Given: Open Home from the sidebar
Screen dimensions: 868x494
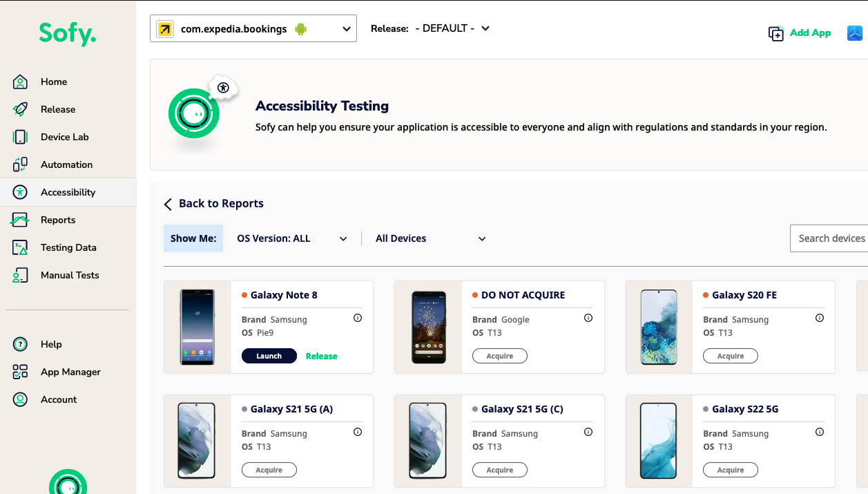Looking at the screenshot, I should [x=54, y=82].
